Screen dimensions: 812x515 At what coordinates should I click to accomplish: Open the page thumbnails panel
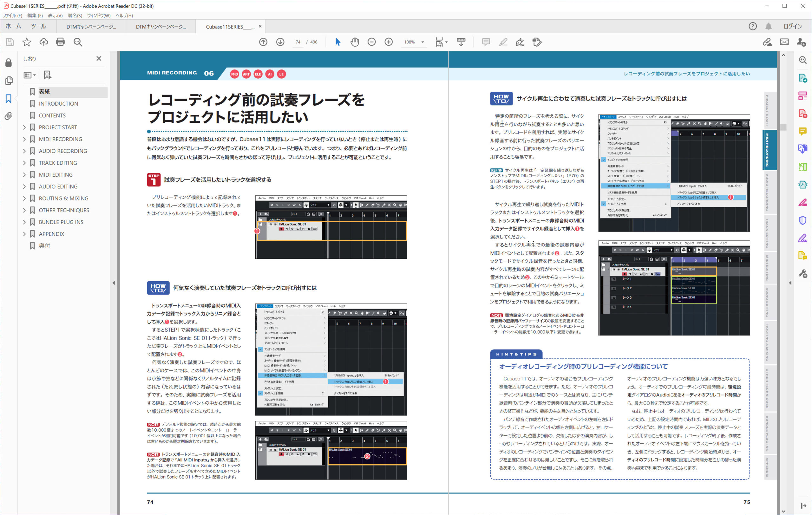9,81
